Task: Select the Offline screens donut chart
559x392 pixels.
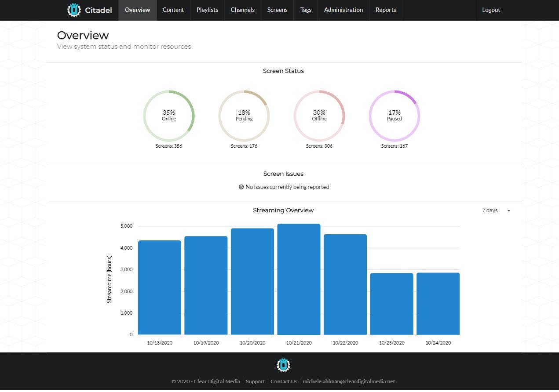Action: point(319,116)
